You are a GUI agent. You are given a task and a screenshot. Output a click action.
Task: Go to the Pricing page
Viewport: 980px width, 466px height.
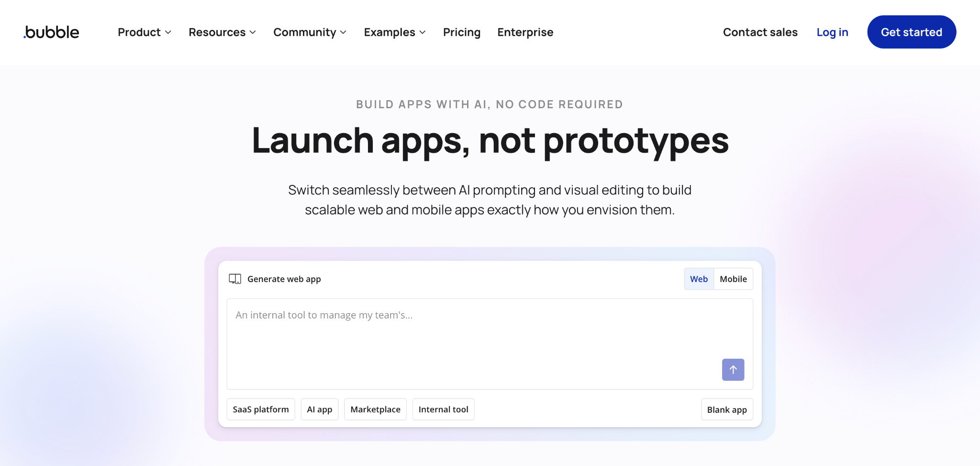462,32
